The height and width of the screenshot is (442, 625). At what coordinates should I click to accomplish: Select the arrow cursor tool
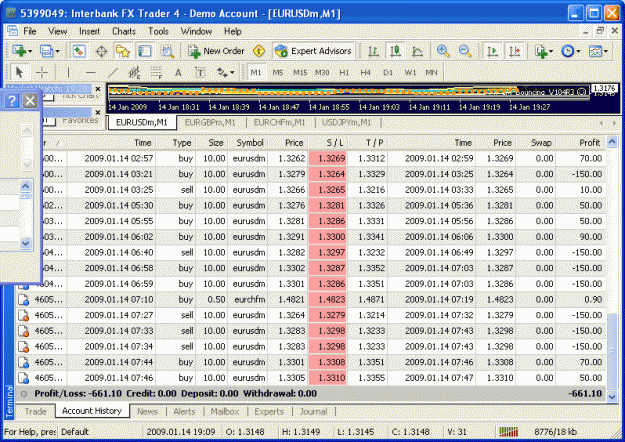click(19, 73)
